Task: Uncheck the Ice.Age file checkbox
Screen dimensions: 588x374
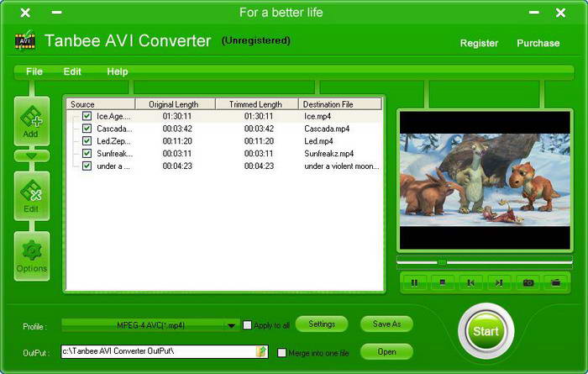Action: point(87,116)
